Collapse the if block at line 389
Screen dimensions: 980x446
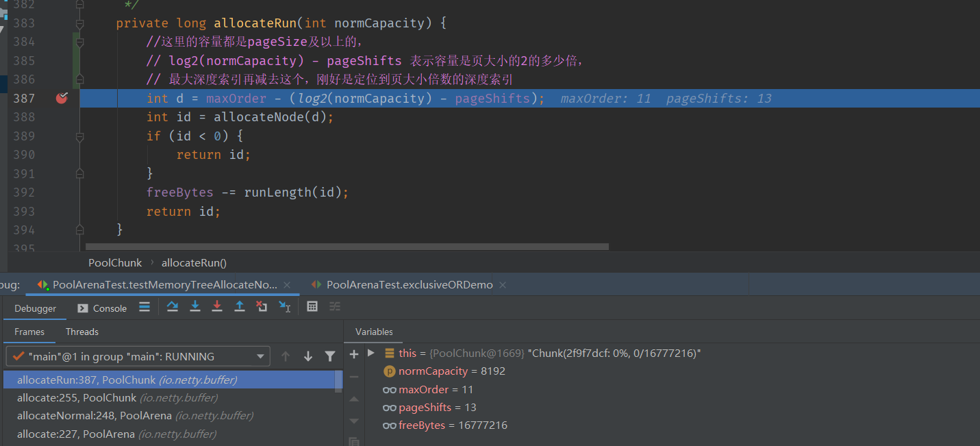[x=80, y=136]
